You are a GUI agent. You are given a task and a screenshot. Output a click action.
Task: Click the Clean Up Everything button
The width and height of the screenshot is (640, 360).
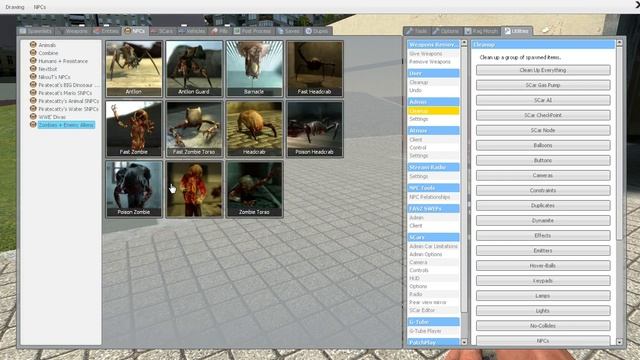pos(543,70)
